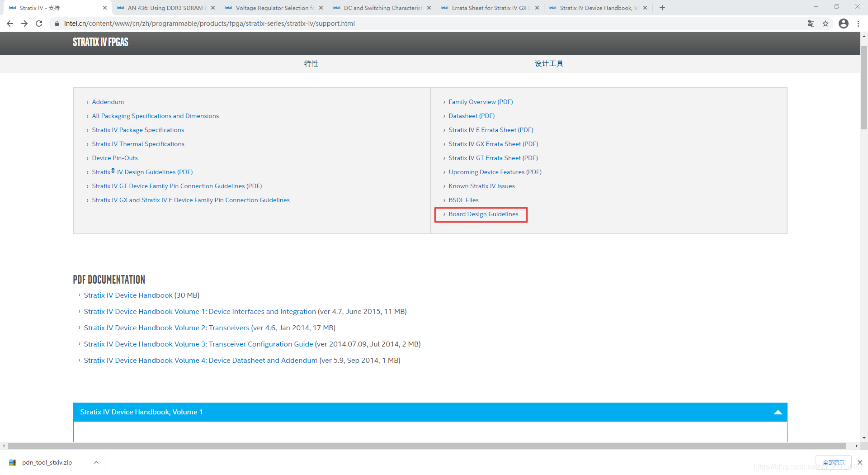
Task: Click 全部显示 to show all downloads
Action: coord(834,462)
